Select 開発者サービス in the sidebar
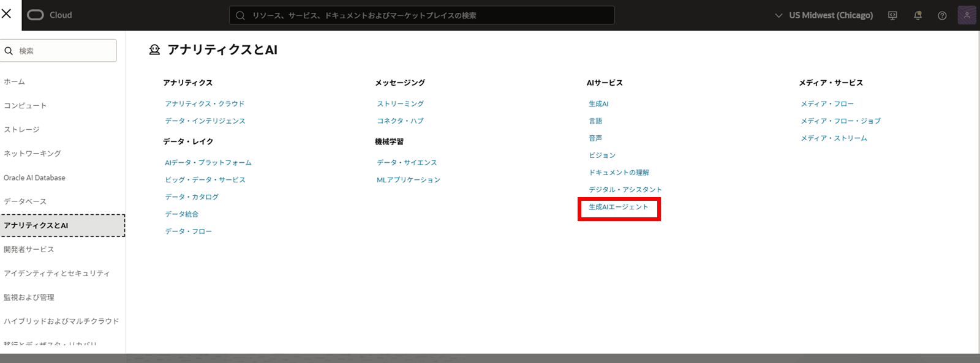This screenshot has height=363, width=980. tap(29, 249)
